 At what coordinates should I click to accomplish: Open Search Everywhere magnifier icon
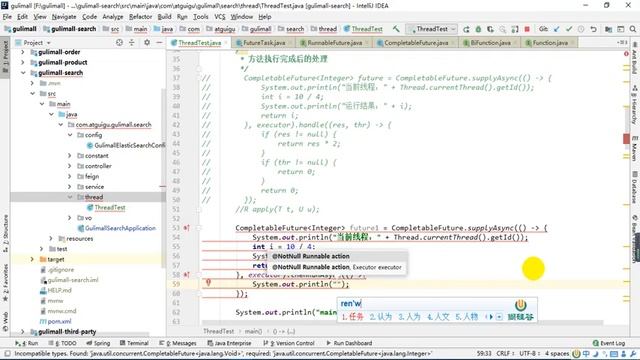point(633,29)
